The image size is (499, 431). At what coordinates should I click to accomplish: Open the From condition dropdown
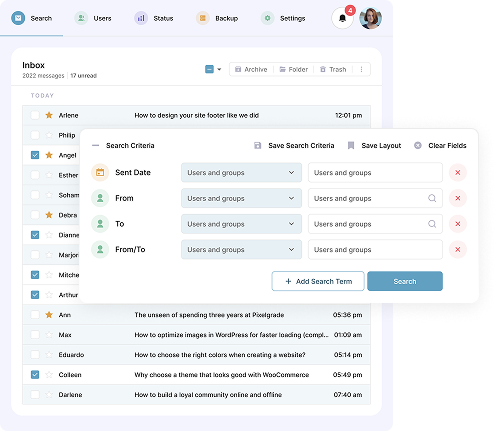point(241,198)
